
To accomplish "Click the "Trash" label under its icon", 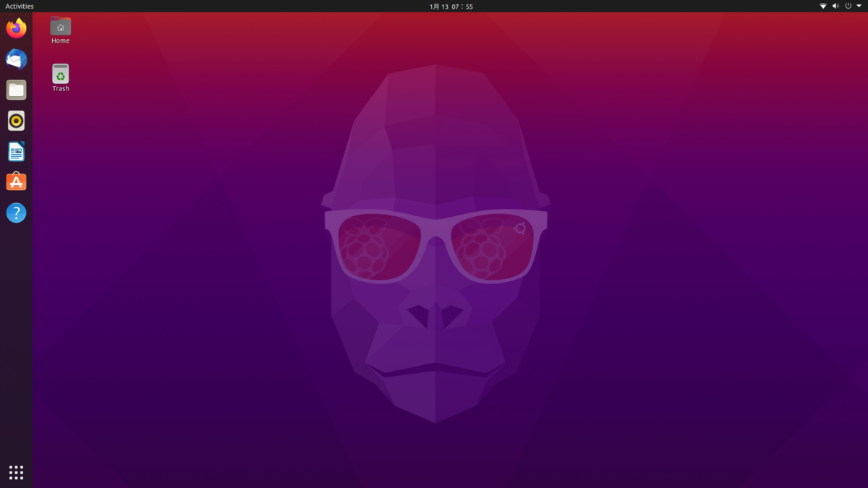I will (x=60, y=88).
